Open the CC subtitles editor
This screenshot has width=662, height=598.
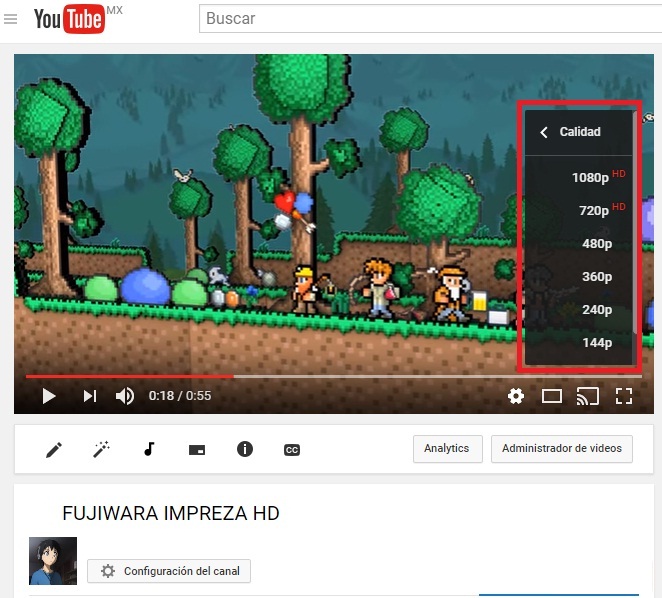click(292, 450)
